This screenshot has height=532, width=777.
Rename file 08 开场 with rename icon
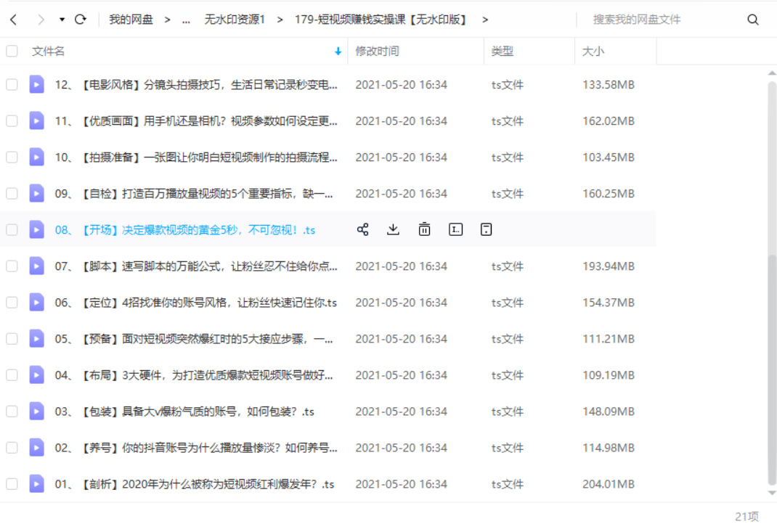455,229
